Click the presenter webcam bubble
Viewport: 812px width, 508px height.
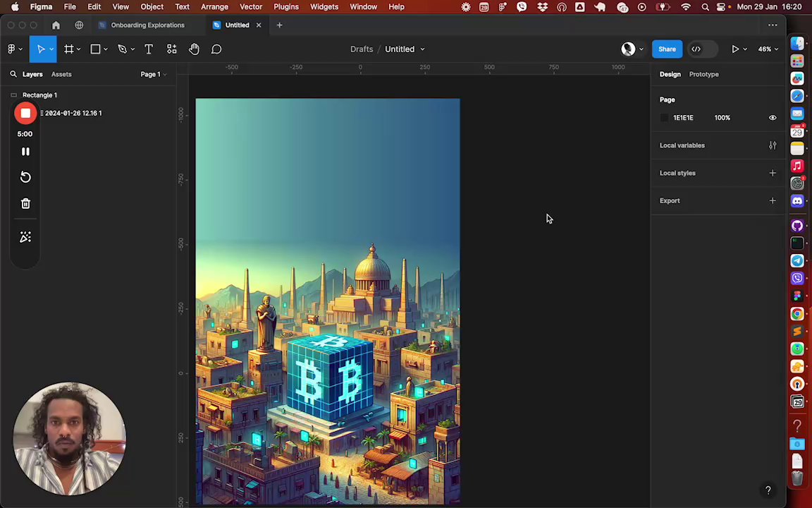coord(69,439)
